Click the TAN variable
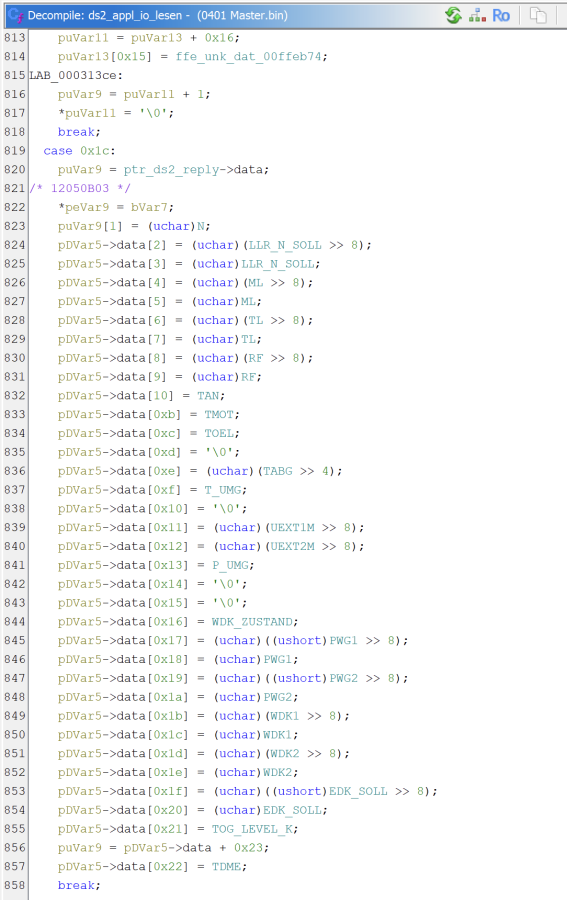This screenshot has height=900, width=567. click(208, 395)
